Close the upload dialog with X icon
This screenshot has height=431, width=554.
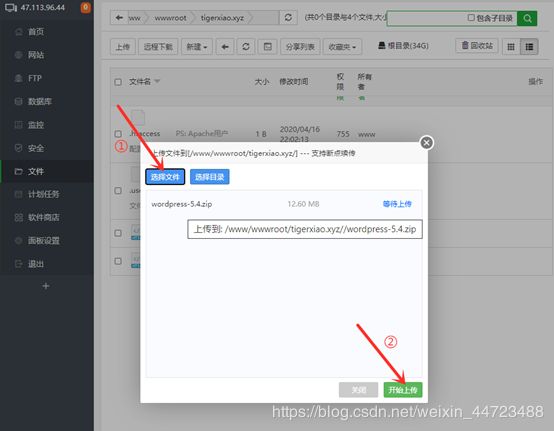pyautogui.click(x=426, y=143)
